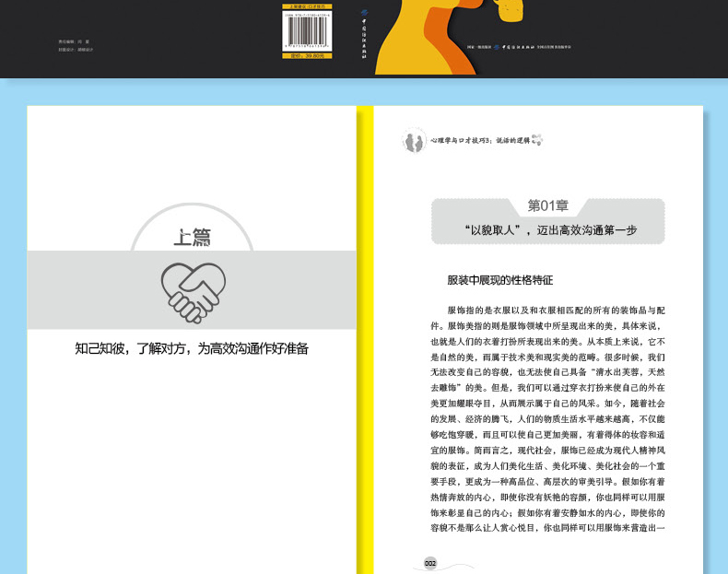The width and height of the screenshot is (728, 574).
Task: Click the page number 002 badge
Action: tap(430, 563)
